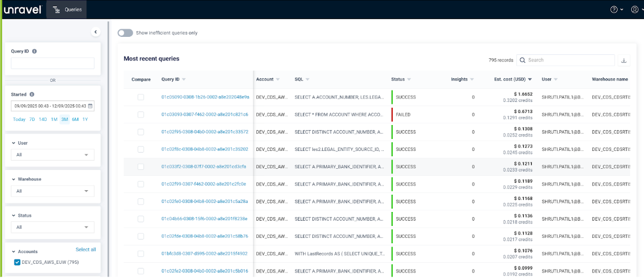This screenshot has height=280, width=644.
Task: Open the Warehouse filter dropdown
Action: tap(52, 191)
